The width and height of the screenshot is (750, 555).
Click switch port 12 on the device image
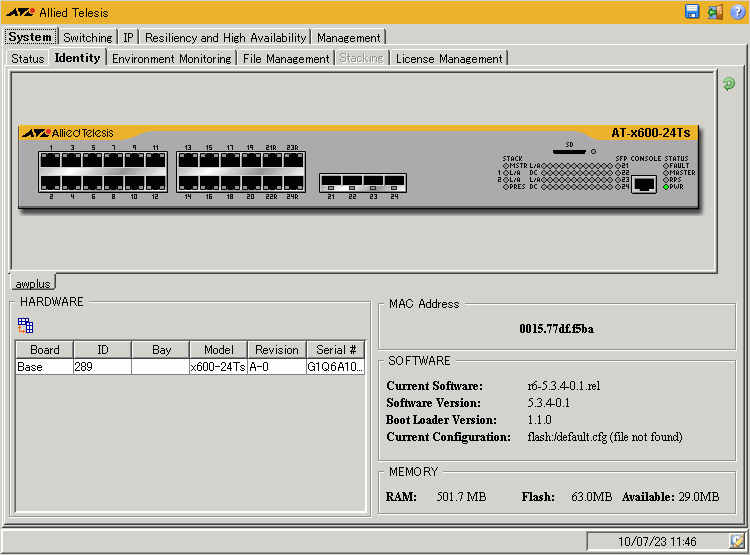pos(155,183)
